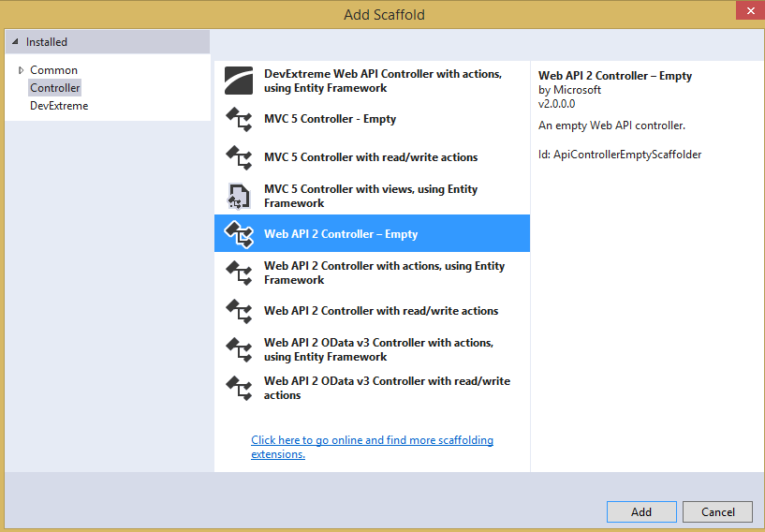The image size is (765, 532).
Task: Choose MVC 5 Controller with views, Entity Framework
Action: coord(372,196)
